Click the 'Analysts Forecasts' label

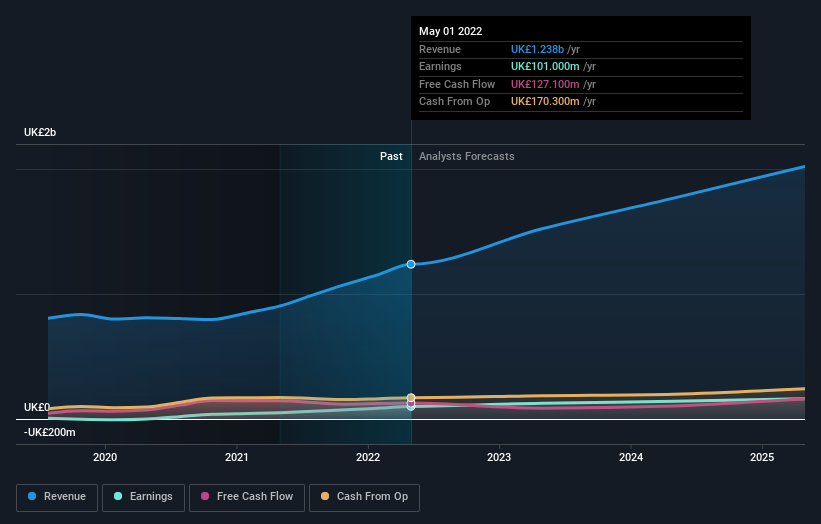click(x=467, y=156)
